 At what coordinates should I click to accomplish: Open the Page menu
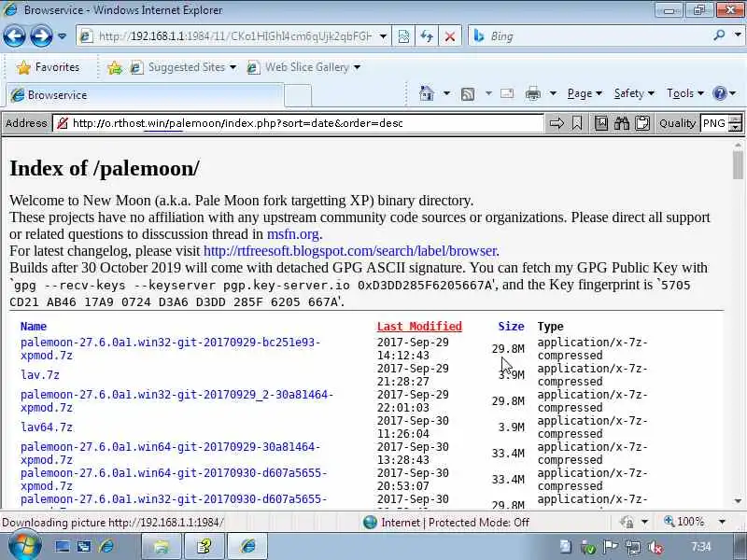pyautogui.click(x=585, y=93)
